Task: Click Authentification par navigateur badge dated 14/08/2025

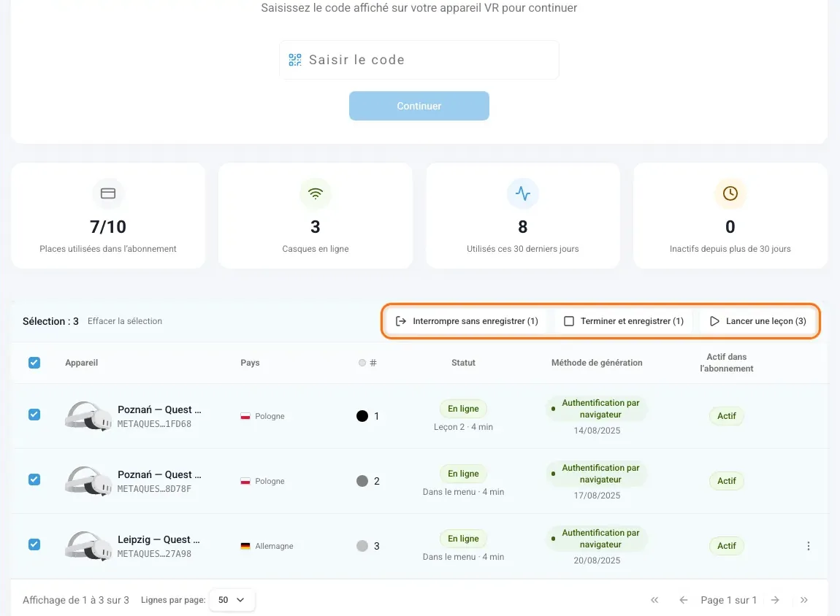Action: point(597,409)
